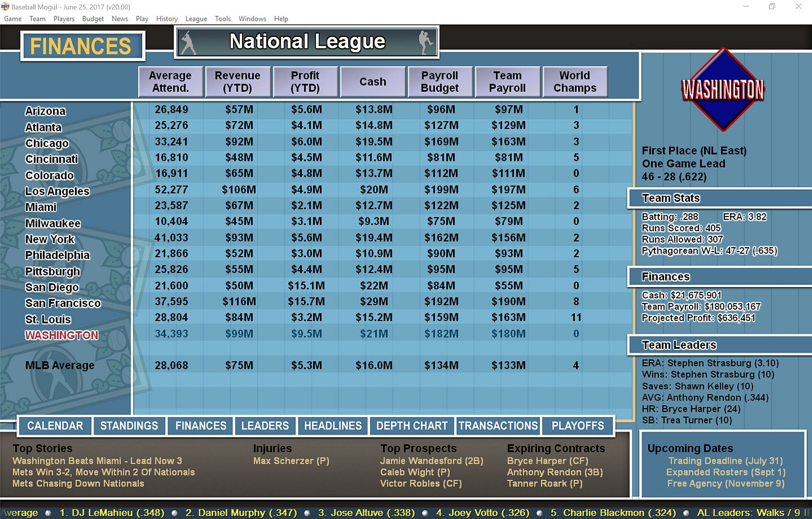Open the League menu
This screenshot has width=812, height=519.
click(196, 19)
